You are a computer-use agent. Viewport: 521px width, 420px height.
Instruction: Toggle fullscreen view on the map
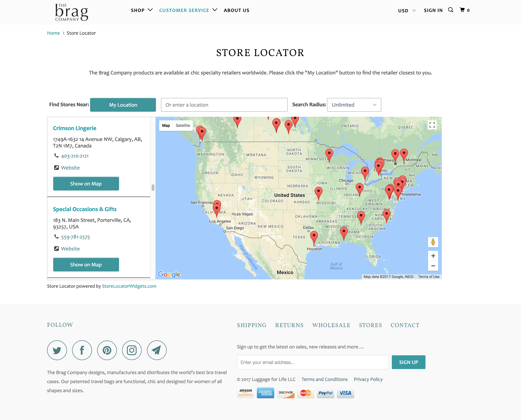[432, 125]
